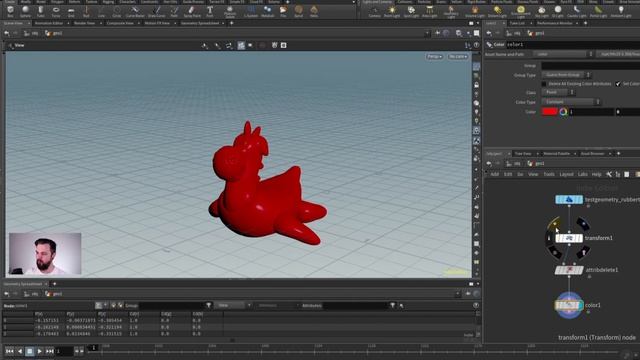This screenshot has width=640, height=360.
Task: Open the network editor Help menu
Action: (x=596, y=174)
